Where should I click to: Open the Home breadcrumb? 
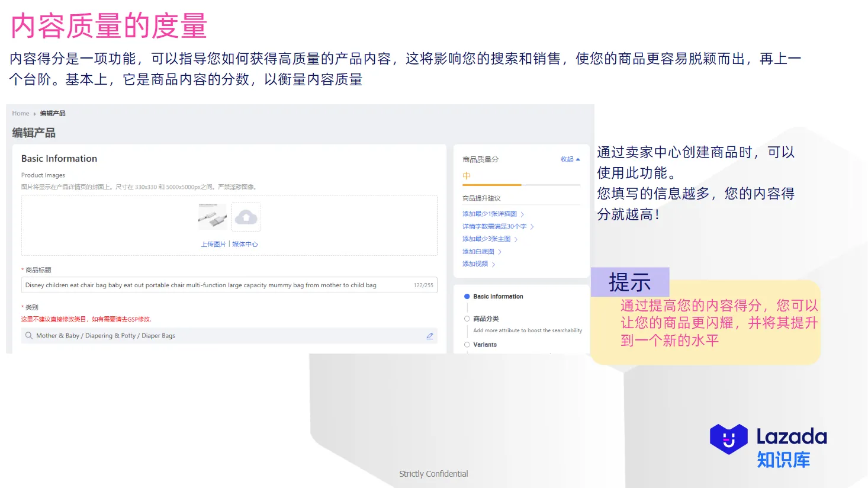21,113
